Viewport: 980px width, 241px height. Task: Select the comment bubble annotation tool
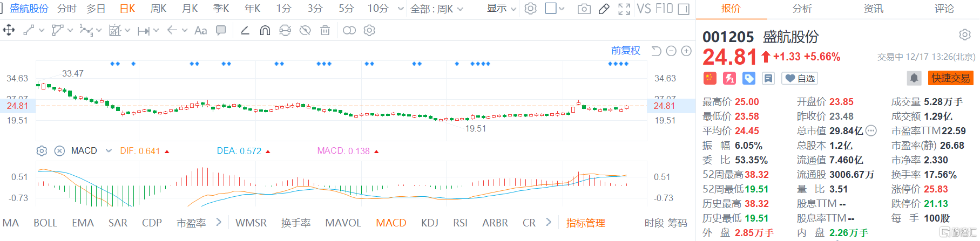click(221, 30)
